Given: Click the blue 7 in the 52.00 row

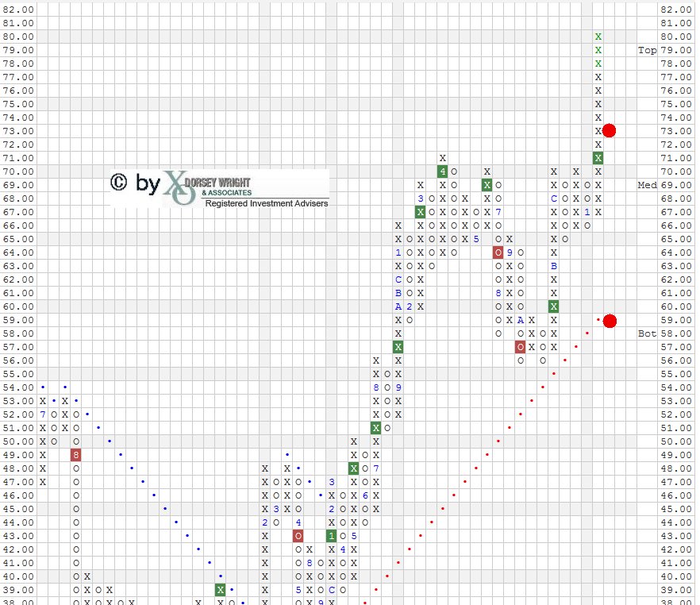Looking at the screenshot, I should (x=42, y=414).
